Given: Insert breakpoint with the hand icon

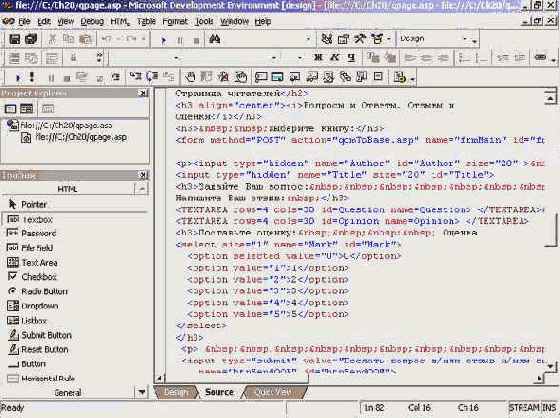Looking at the screenshot, I should [190, 76].
